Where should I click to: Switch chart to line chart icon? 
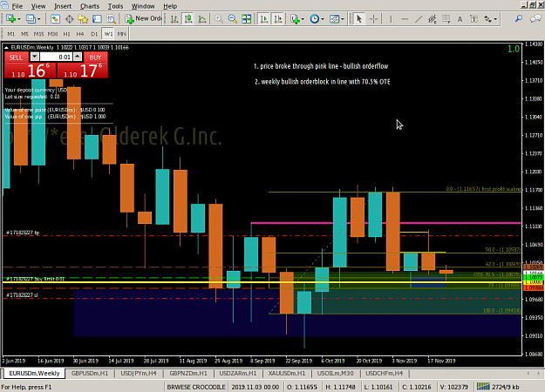[202, 19]
